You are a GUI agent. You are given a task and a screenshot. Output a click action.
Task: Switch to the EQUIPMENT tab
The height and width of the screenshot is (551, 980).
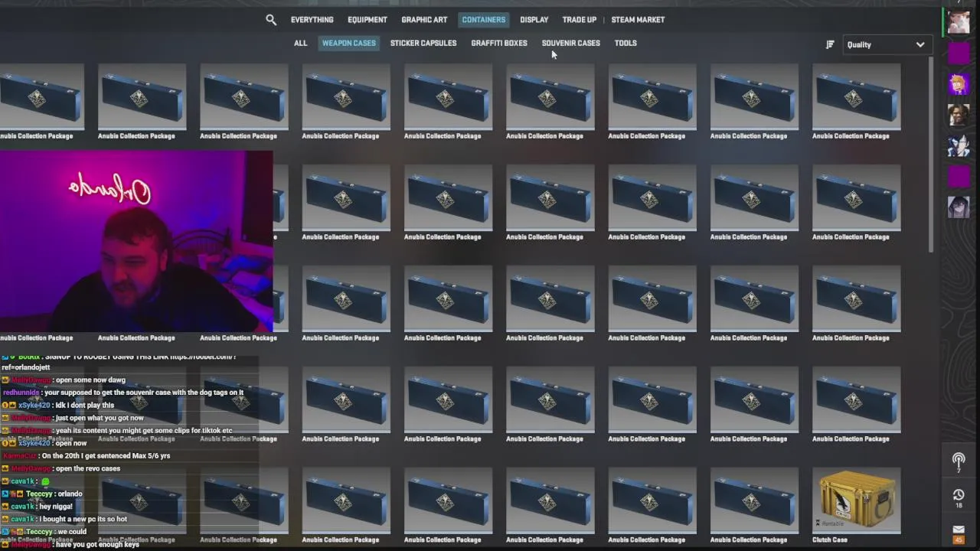point(367,20)
